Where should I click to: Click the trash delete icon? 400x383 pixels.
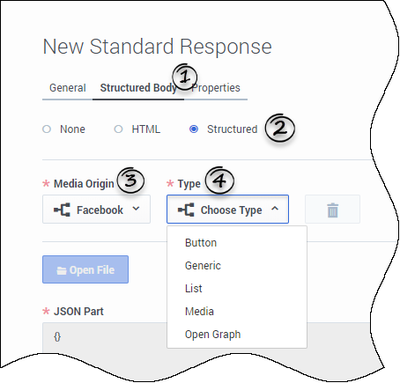click(x=333, y=210)
